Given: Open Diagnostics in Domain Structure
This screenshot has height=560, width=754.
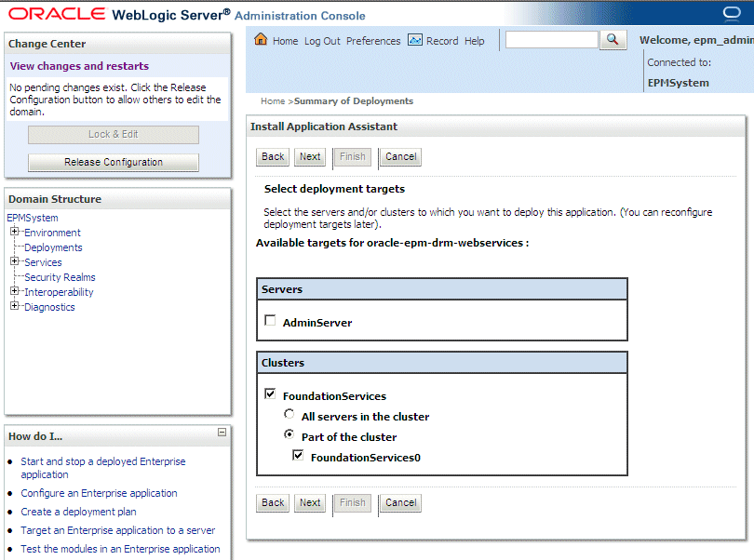Looking at the screenshot, I should click(x=49, y=307).
